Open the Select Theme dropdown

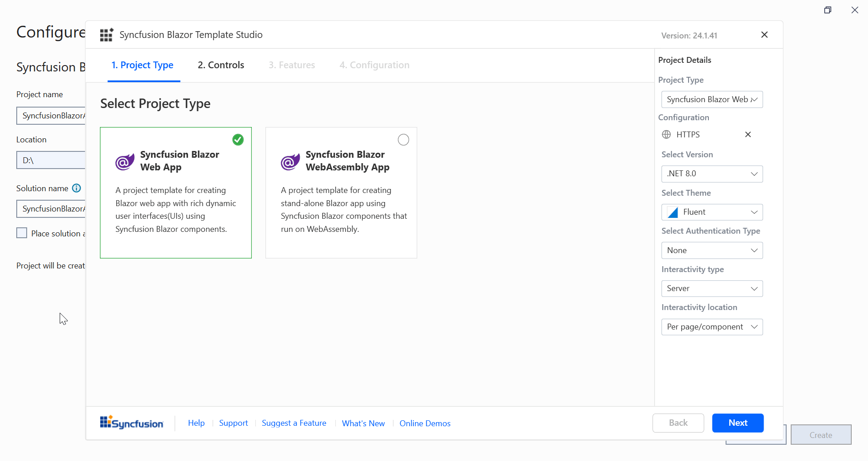[x=712, y=212]
